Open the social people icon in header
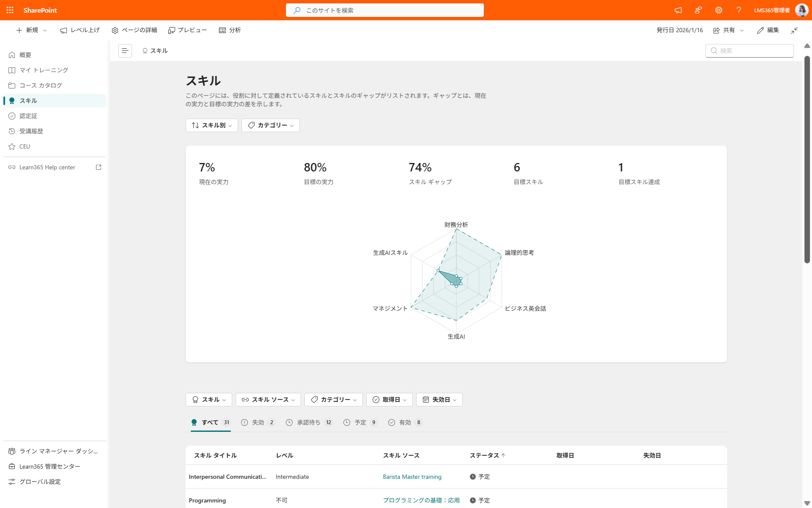 (x=699, y=10)
